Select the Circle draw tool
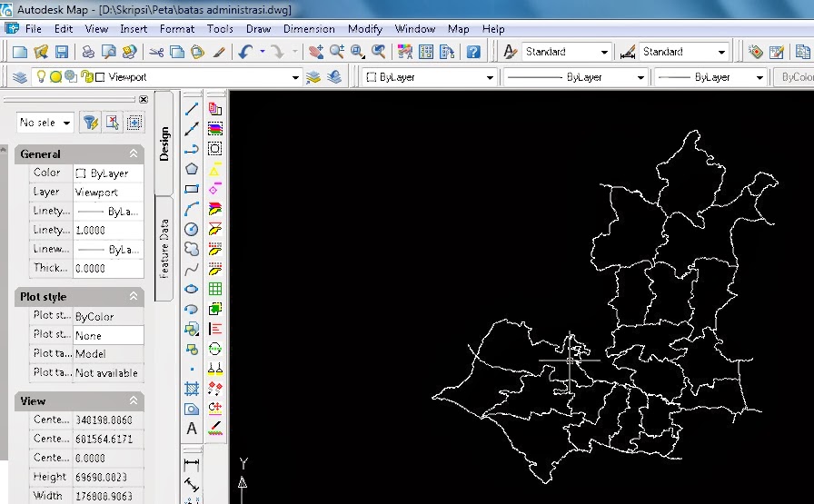 coord(192,229)
